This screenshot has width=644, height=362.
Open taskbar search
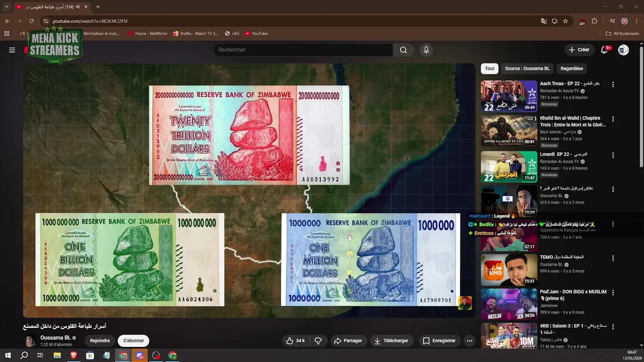click(24, 355)
